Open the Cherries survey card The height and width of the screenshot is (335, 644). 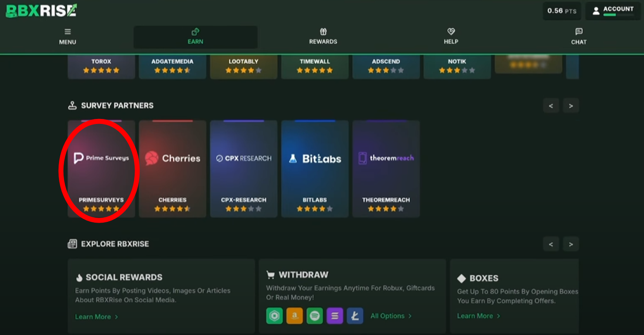[173, 169]
